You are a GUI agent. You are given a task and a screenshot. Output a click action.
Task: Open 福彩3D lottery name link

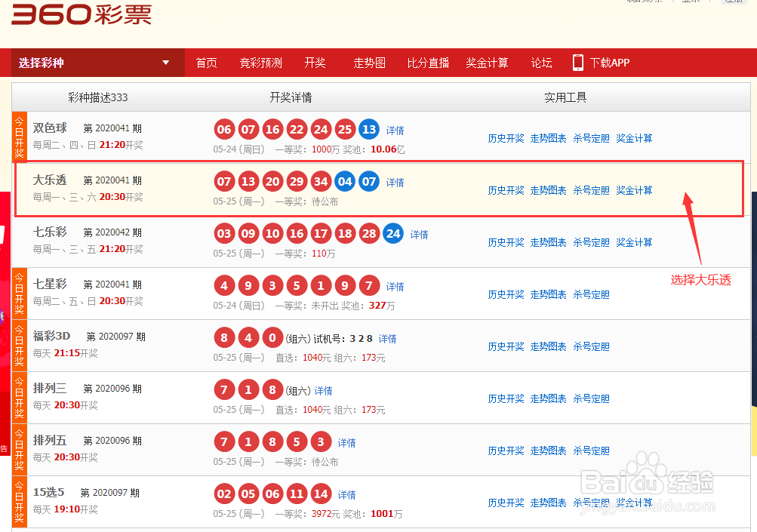coord(51,336)
